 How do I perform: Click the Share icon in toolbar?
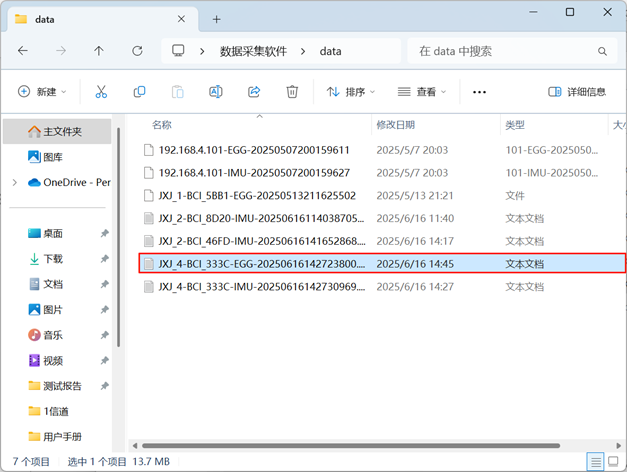click(x=254, y=92)
